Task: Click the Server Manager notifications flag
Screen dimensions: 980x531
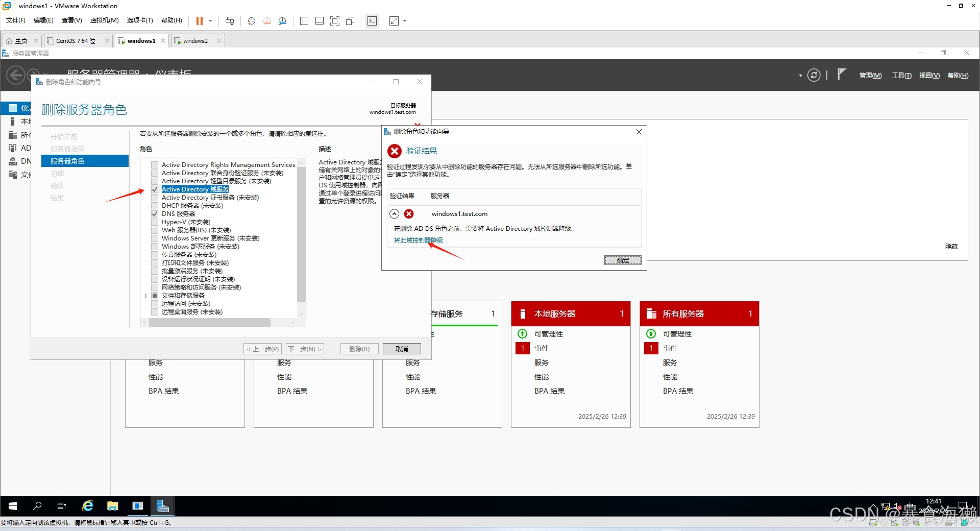Action: [842, 75]
